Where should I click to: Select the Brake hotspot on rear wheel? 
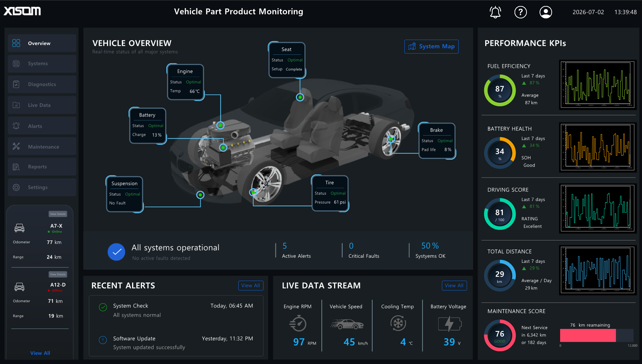coord(391,139)
